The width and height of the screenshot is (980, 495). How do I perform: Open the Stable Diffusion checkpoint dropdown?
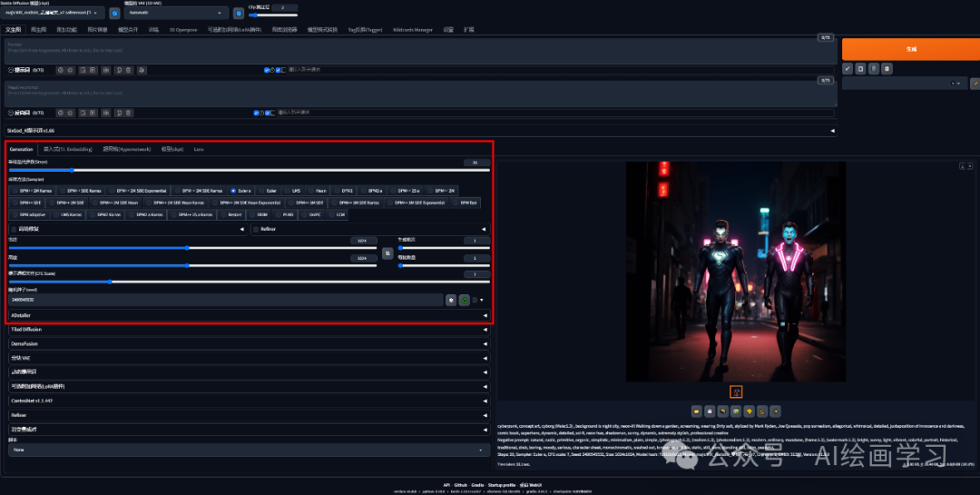[54, 13]
